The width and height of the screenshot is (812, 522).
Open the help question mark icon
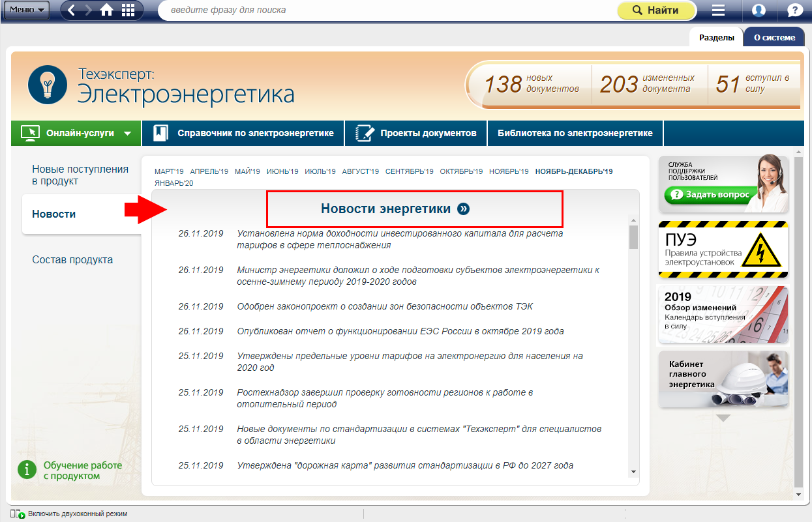(x=794, y=10)
